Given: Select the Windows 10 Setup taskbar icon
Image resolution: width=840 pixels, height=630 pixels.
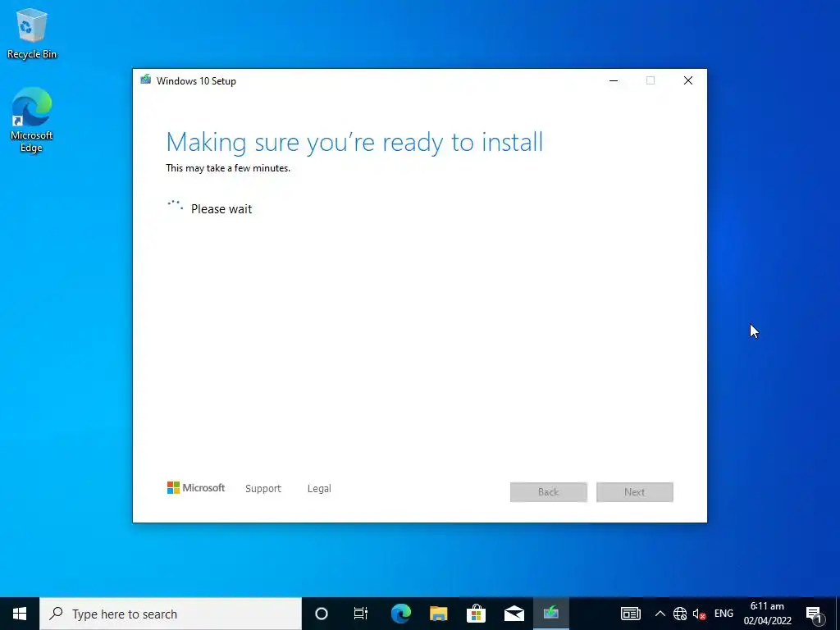Looking at the screenshot, I should click(x=551, y=614).
